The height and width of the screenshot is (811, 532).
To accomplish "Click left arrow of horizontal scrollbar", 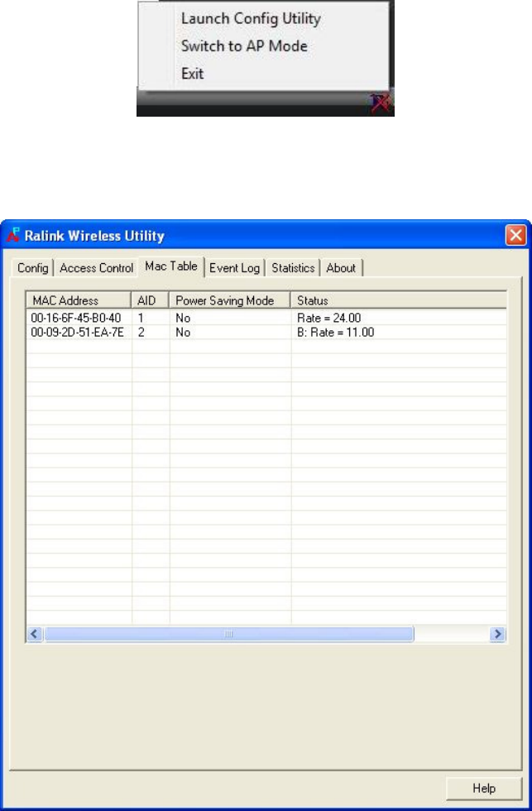I will coord(35,634).
